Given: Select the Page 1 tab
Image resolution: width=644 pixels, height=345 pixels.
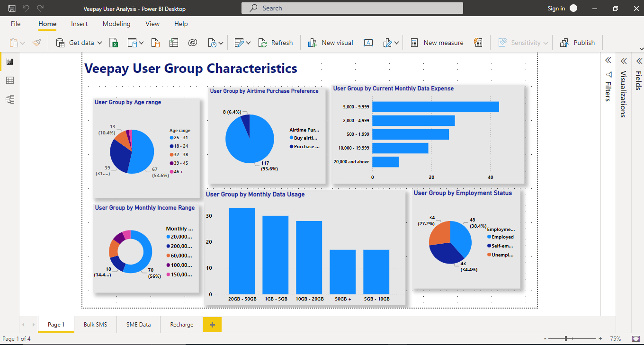Looking at the screenshot, I should click(56, 325).
